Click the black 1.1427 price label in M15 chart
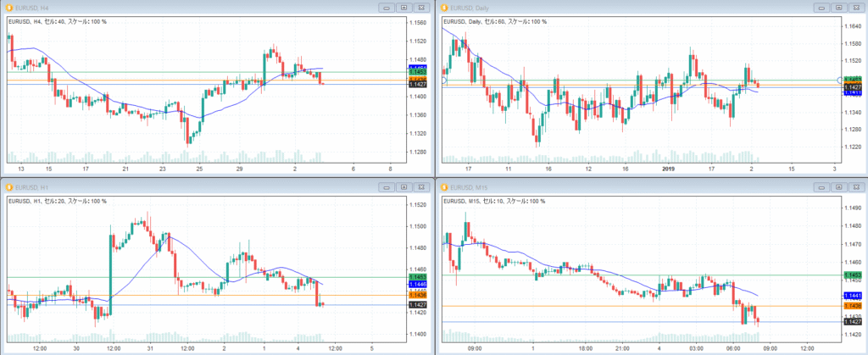 tap(854, 322)
